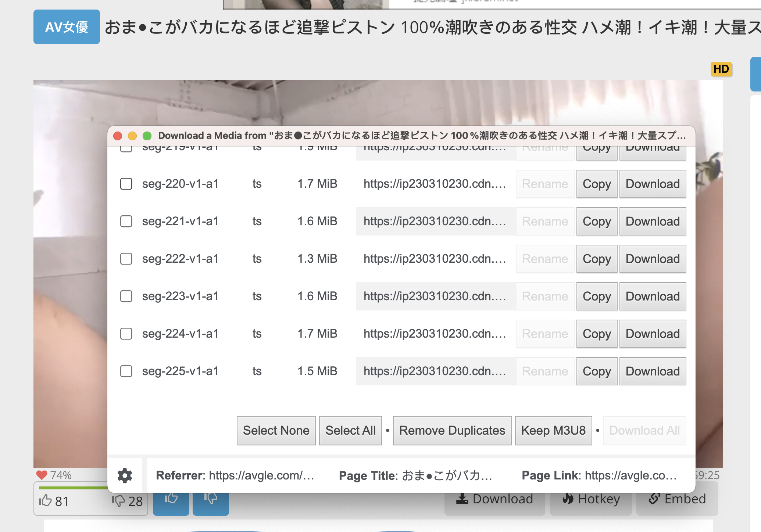
Task: Select the seg-225-v1-a1 row checkbox
Action: click(126, 371)
